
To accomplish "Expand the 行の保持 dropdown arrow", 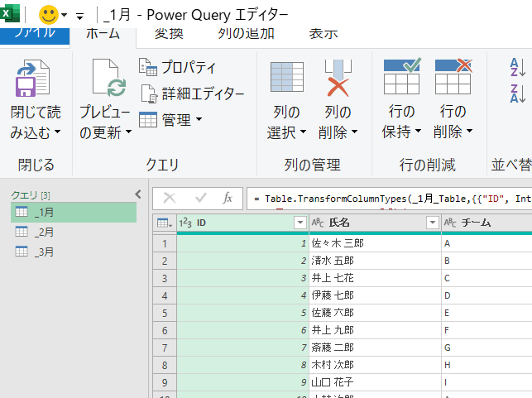I will (x=418, y=131).
